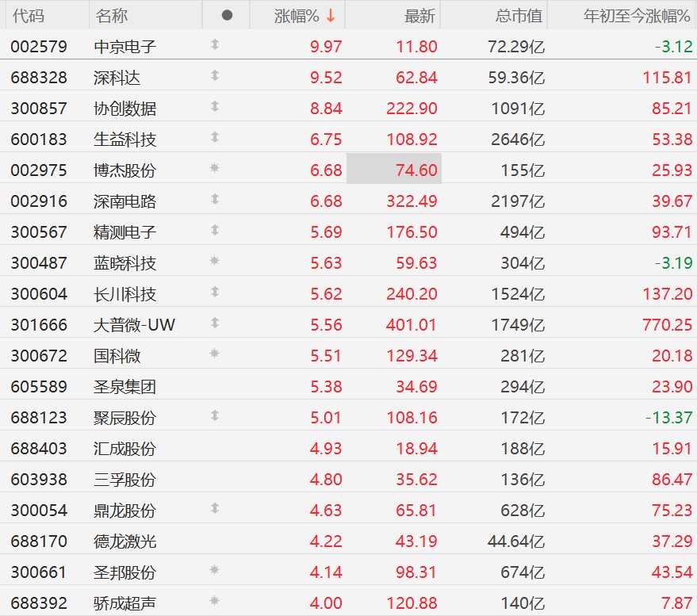Select stock name 三孚股份
The height and width of the screenshot is (616, 697).
[125, 480]
